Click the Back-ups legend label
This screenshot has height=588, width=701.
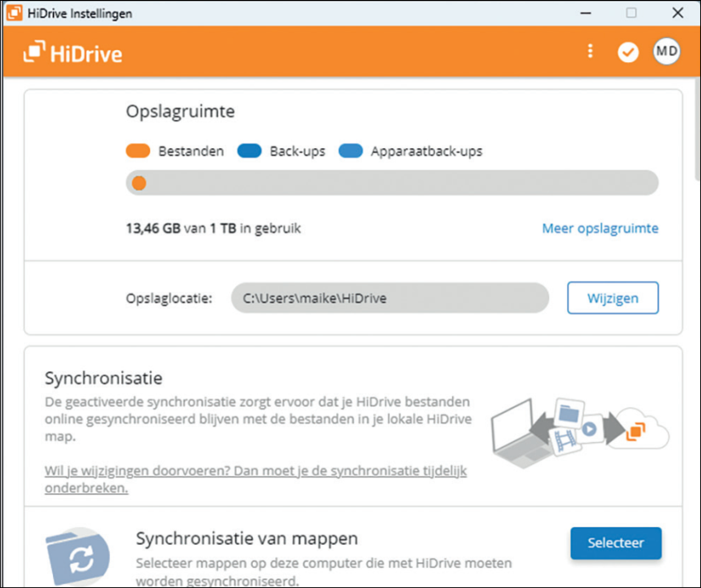[x=297, y=151]
